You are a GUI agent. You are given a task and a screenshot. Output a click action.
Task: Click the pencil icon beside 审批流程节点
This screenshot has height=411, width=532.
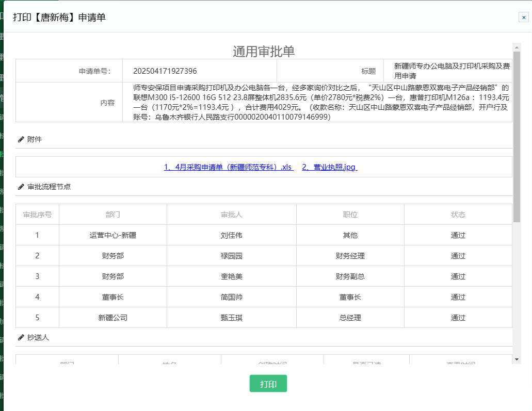click(21, 187)
